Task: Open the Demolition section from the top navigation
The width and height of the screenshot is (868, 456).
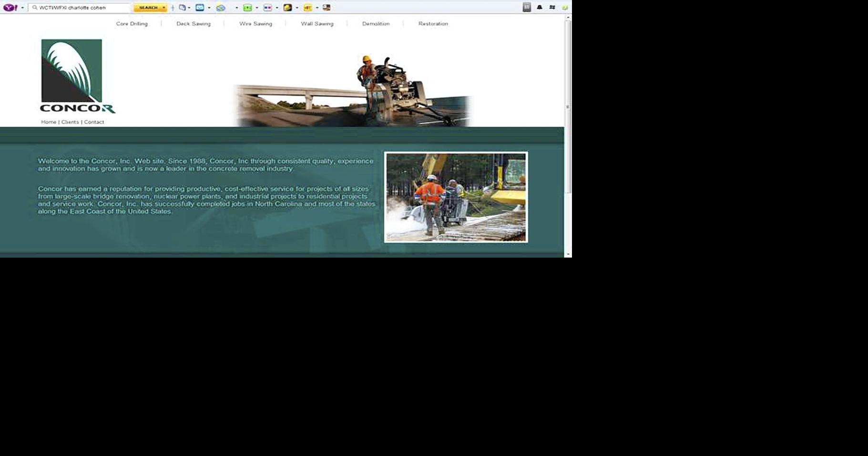Action: [376, 23]
